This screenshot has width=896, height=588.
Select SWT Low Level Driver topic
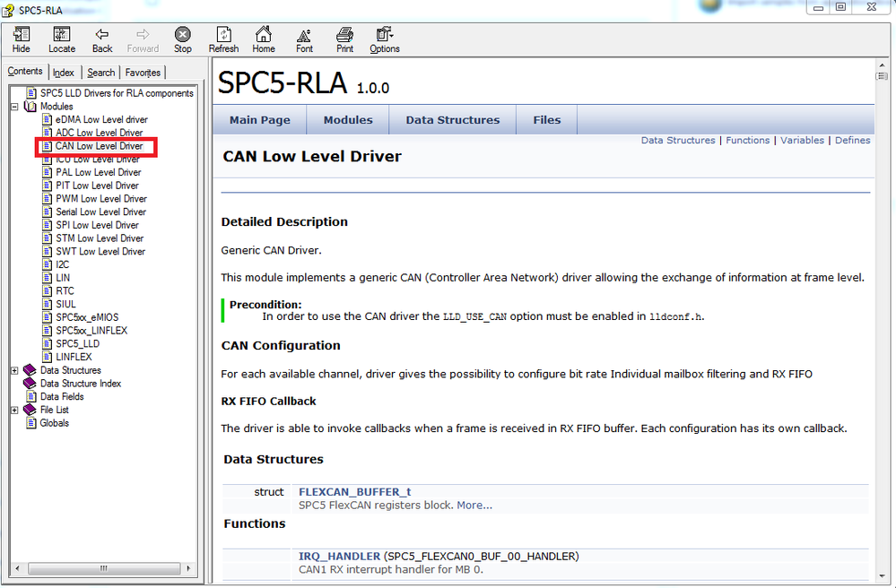pos(100,251)
